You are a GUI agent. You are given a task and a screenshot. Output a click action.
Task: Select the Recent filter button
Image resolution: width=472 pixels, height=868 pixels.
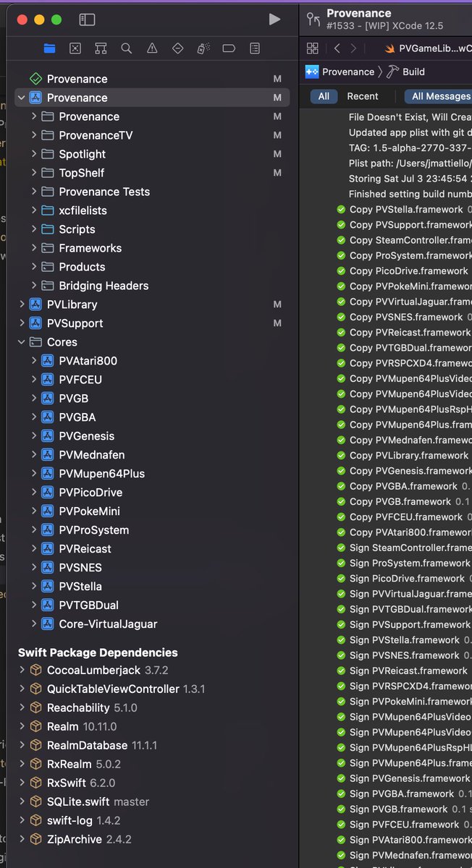tap(363, 96)
